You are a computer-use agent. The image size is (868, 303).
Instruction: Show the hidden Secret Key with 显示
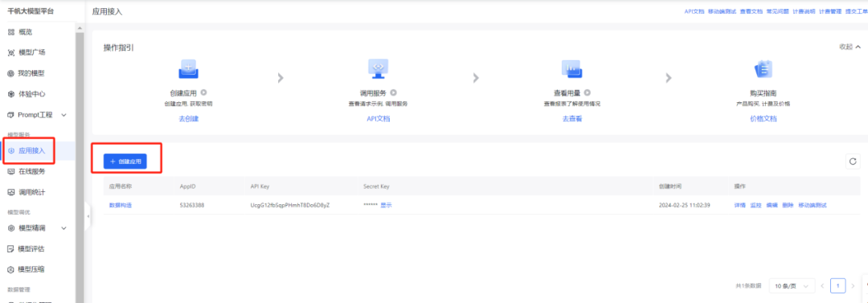pos(386,205)
